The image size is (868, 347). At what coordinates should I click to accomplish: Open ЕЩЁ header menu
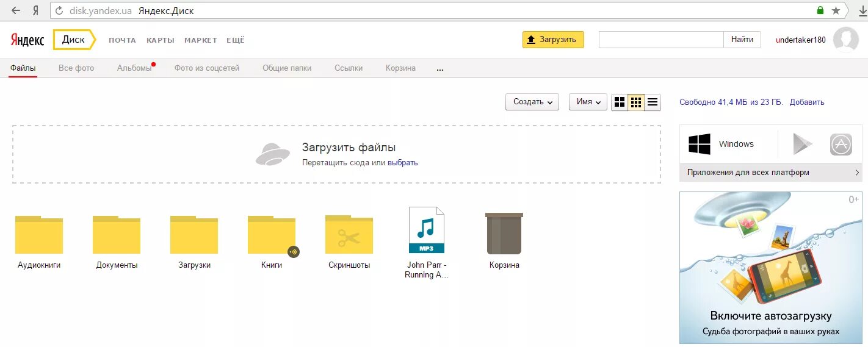(236, 40)
